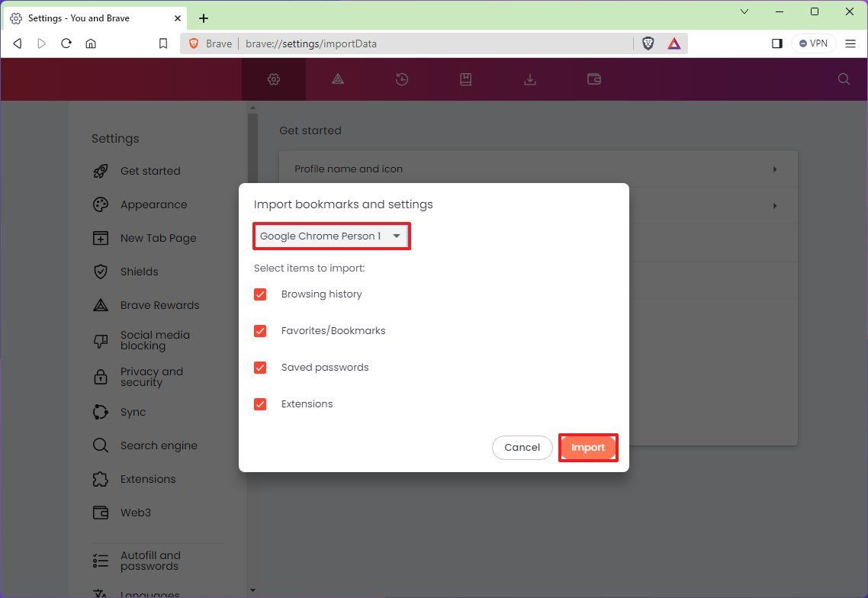Click the VPN dropdown in the toolbar
This screenshot has height=598, width=868.
pyautogui.click(x=813, y=43)
